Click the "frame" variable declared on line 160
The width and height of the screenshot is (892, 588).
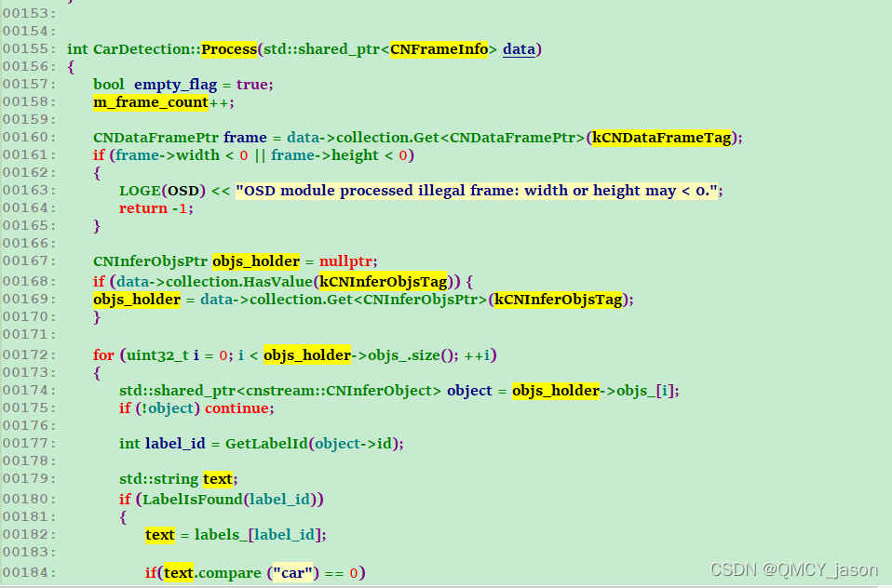tap(245, 138)
